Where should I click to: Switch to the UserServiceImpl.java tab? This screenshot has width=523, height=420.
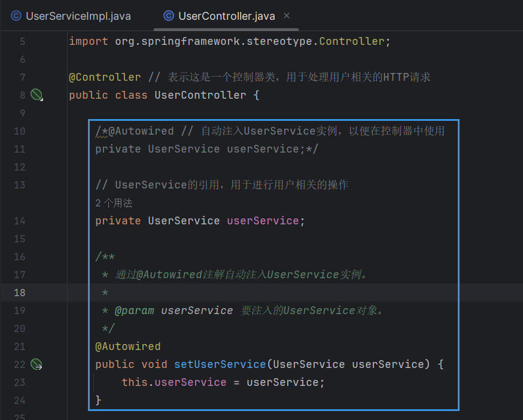(71, 16)
